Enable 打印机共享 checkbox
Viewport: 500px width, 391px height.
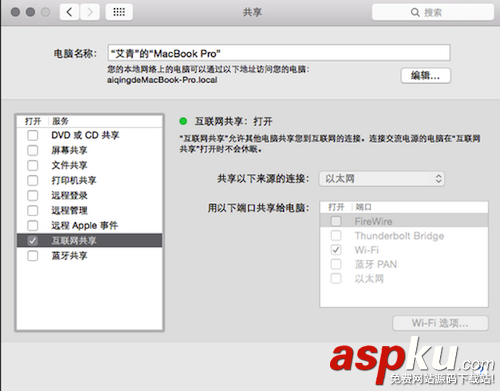(33, 180)
